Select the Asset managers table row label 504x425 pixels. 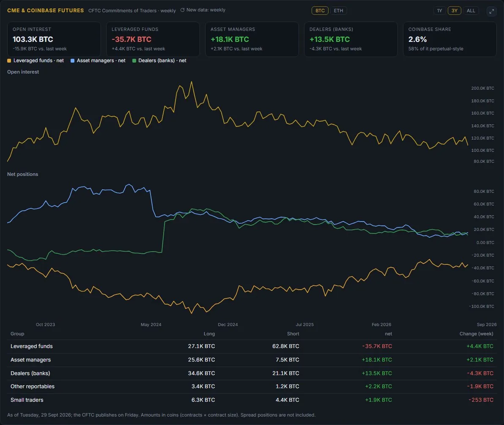pos(30,360)
